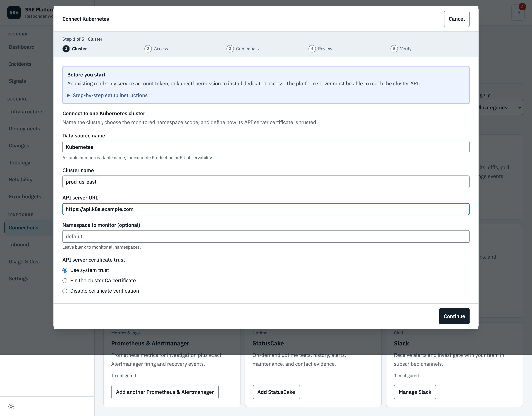532x416 pixels.
Task: Click the Access step label
Action: 161,49
